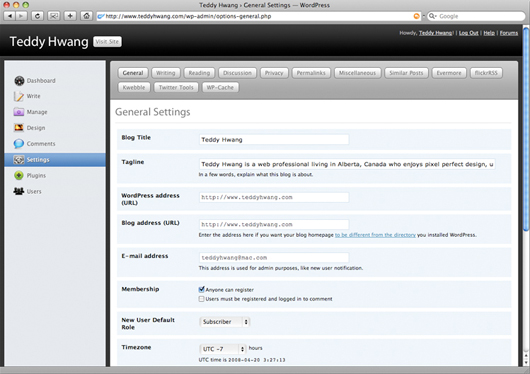This screenshot has height=374, width=530.
Task: Open the Writing settings tab
Action: click(x=166, y=73)
